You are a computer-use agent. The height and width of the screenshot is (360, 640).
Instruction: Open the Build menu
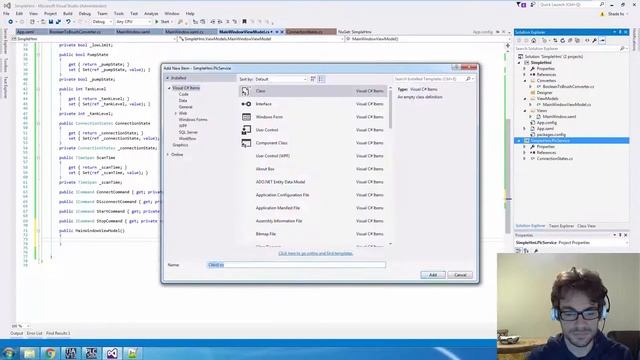click(67, 13)
